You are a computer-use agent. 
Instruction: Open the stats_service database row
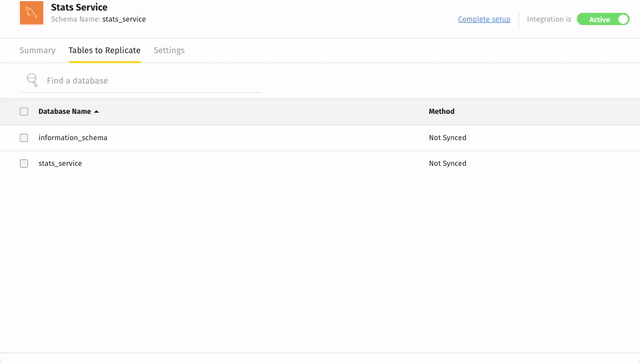320,163
